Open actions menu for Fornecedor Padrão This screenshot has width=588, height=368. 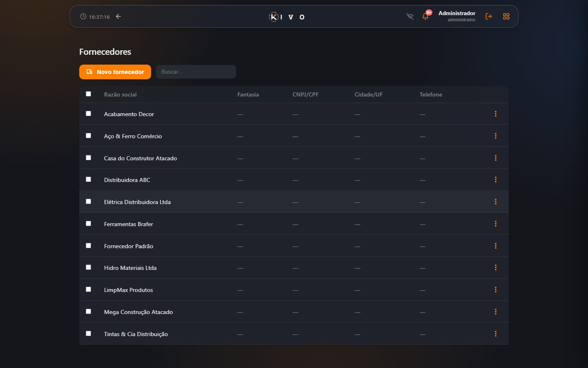496,246
